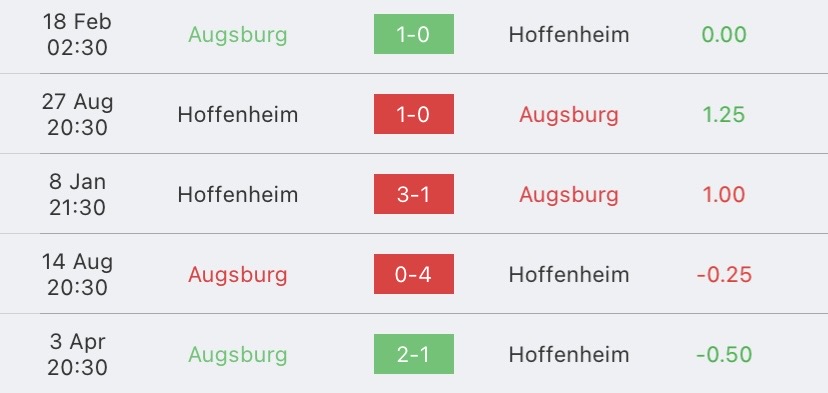Select Hoffenheim home team on 27 Aug
The height and width of the screenshot is (393, 828).
pos(238,114)
